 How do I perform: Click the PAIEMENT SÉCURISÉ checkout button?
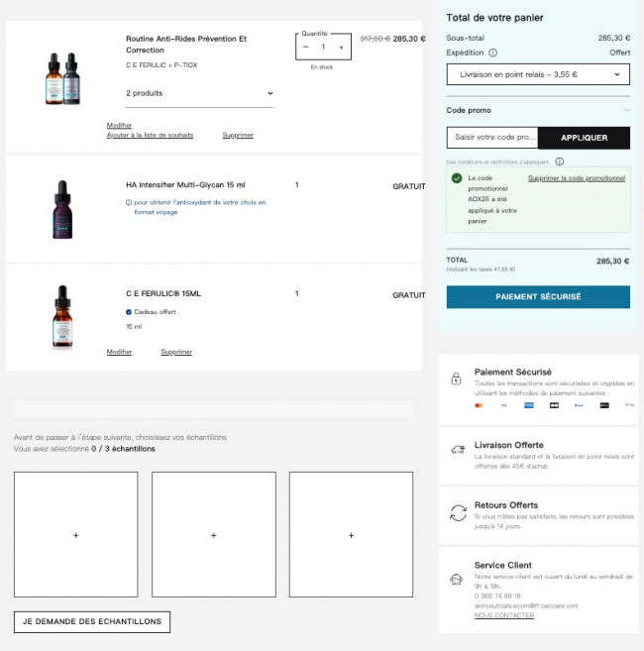click(538, 296)
